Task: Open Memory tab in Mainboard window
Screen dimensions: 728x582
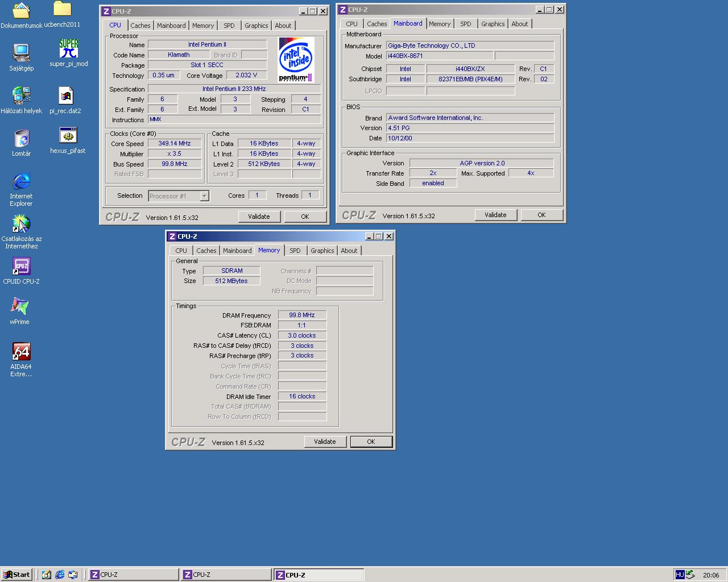Action: click(x=440, y=24)
